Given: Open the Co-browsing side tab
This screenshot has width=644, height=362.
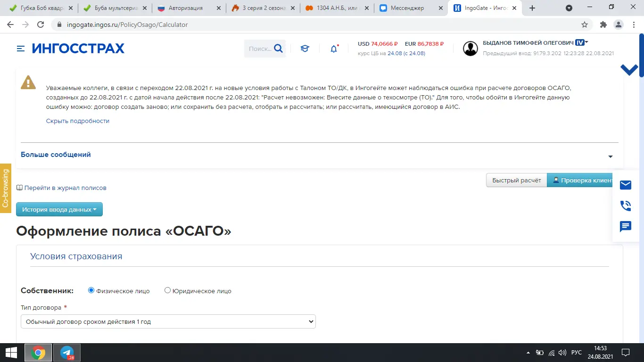Looking at the screenshot, I should 6,188.
